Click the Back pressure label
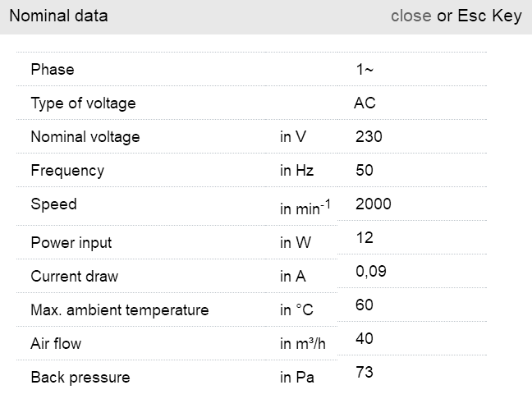The width and height of the screenshot is (532, 408). (80, 378)
